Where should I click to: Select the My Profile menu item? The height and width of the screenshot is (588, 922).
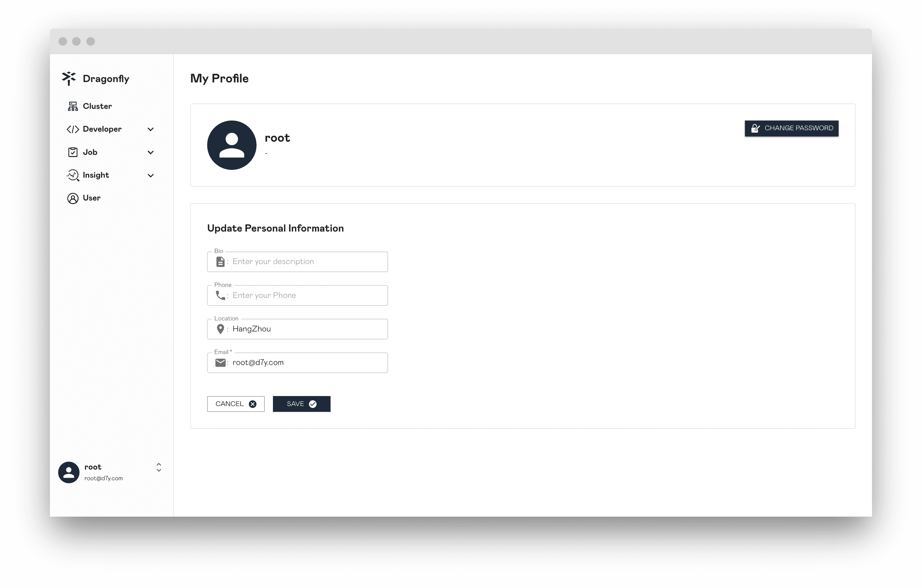110,472
